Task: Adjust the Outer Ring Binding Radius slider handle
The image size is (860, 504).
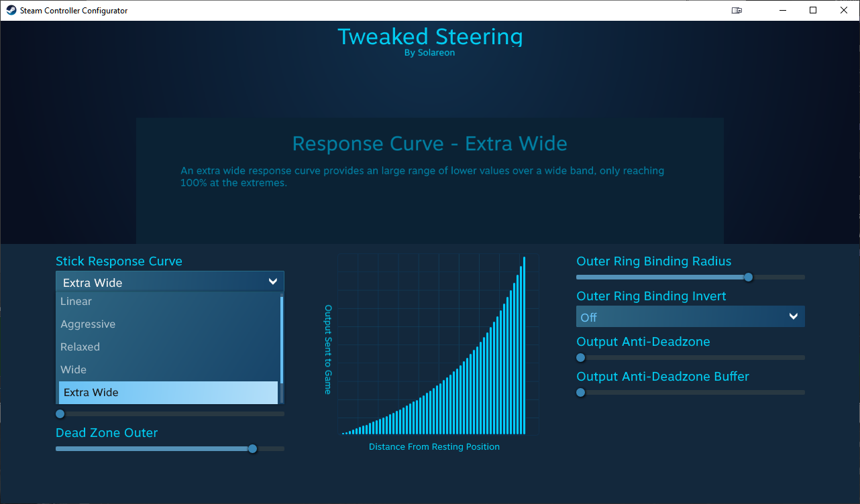Action: tap(749, 277)
